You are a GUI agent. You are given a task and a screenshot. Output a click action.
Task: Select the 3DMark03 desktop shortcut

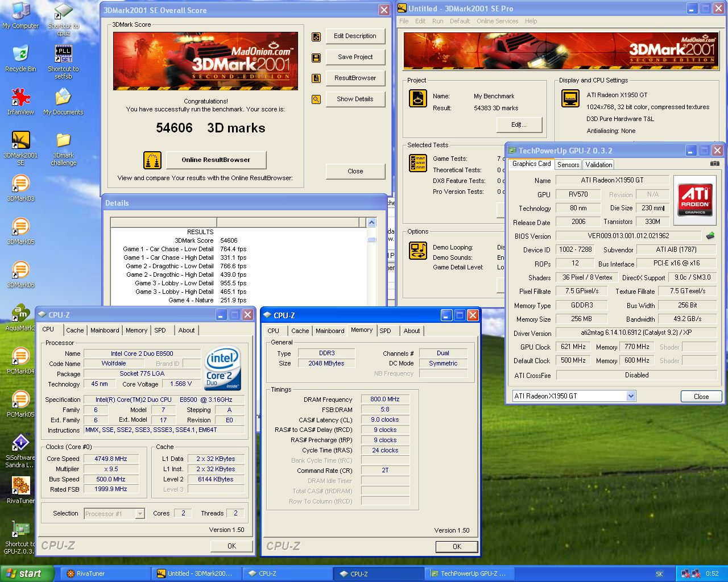coord(20,188)
